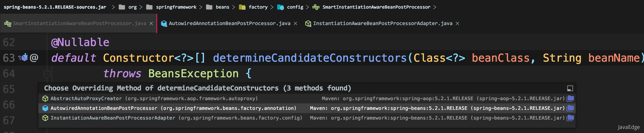This screenshot has height=133, width=644.
Task: Click determineCandidateConstructors method name in the editor
Action: 310,58
